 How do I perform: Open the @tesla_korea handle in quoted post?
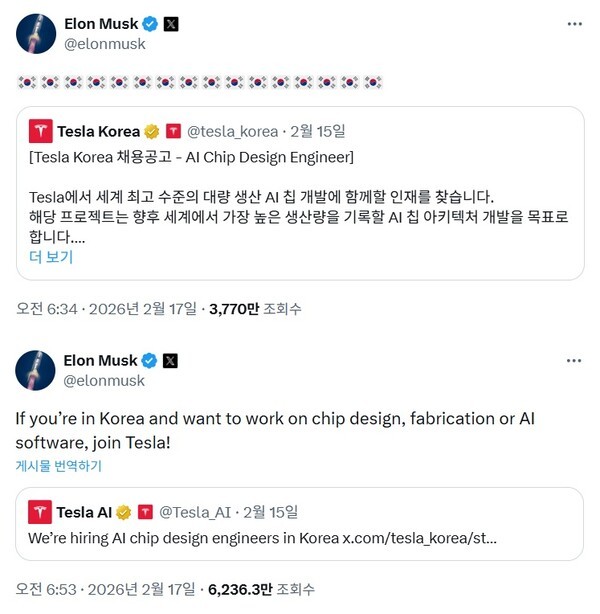232,131
